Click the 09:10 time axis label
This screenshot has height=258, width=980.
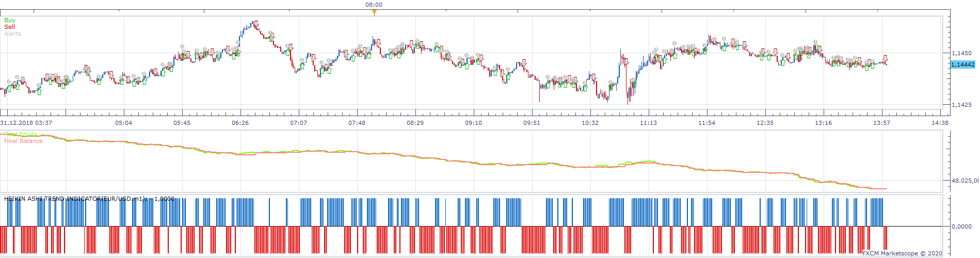pos(474,123)
